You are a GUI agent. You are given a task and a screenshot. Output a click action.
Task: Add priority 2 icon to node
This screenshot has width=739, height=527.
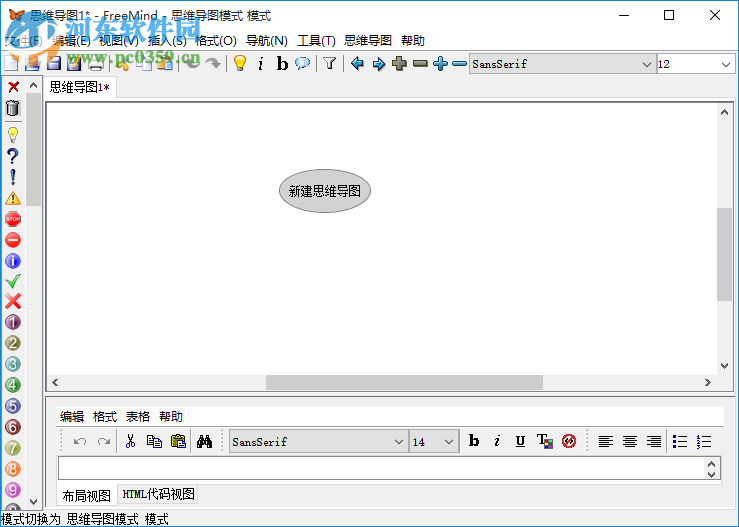(x=13, y=343)
